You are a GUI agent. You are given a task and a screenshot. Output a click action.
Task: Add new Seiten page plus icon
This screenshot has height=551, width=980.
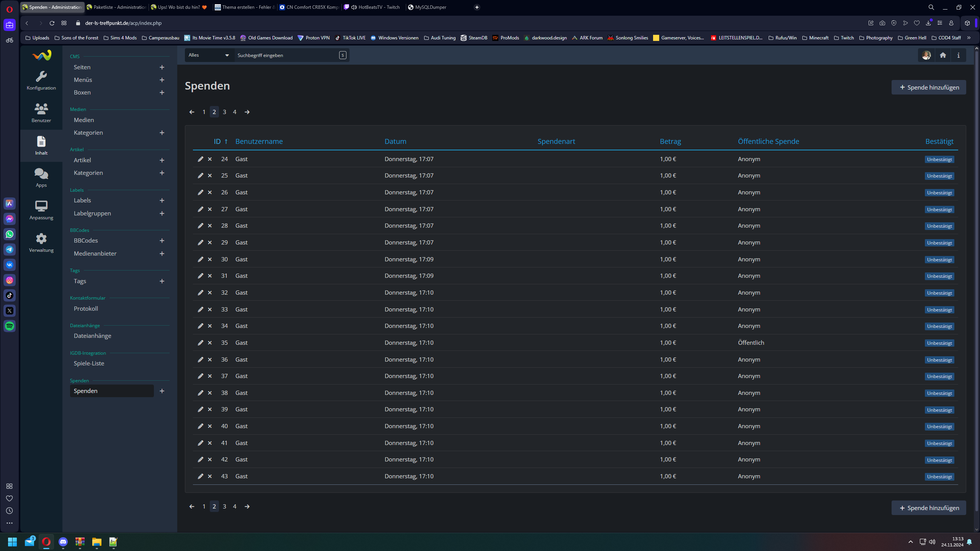click(162, 67)
